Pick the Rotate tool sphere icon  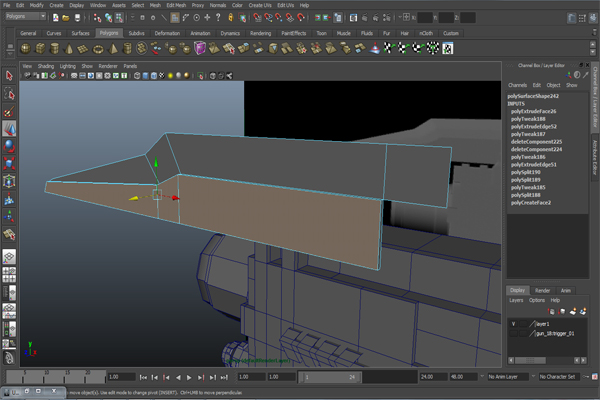9,146
